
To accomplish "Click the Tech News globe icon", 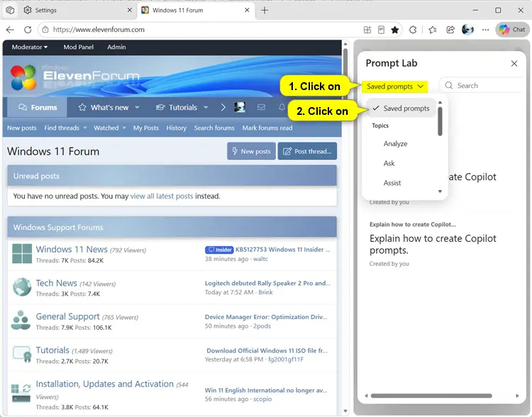I will pos(22,287).
